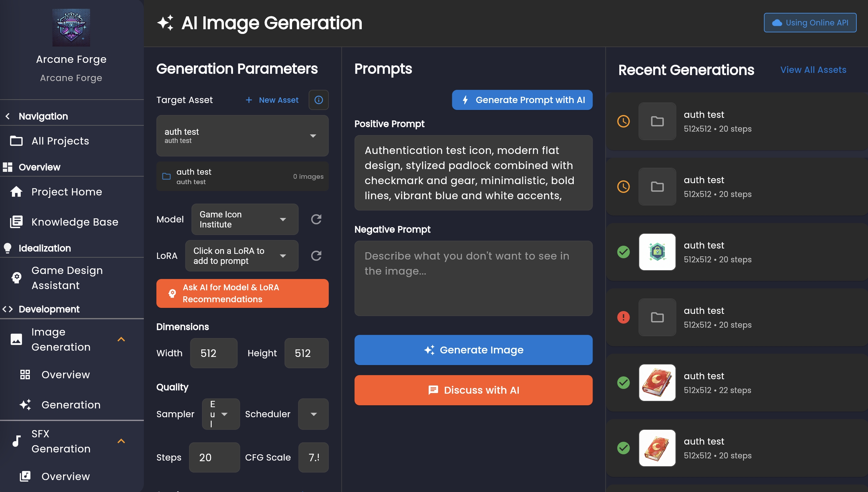Collapse the Navigation sidebar chevron
The width and height of the screenshot is (868, 492).
8,116
